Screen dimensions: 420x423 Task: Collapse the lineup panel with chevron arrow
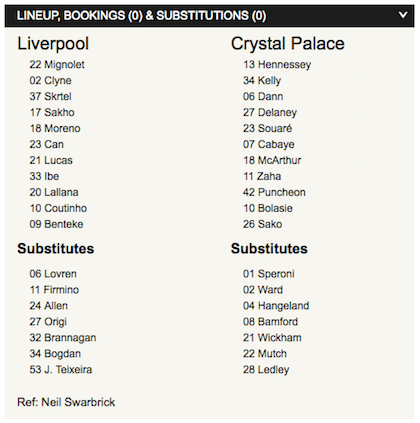point(403,15)
